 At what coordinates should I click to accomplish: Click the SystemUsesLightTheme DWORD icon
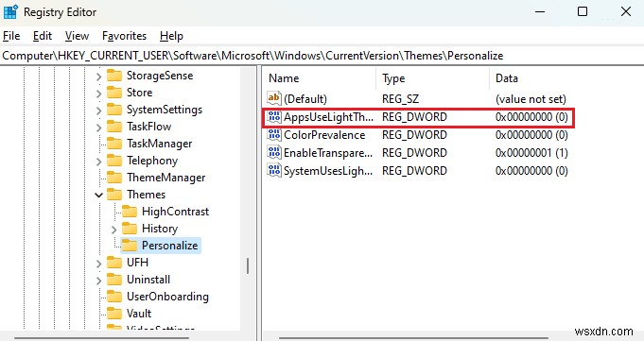[x=274, y=171]
